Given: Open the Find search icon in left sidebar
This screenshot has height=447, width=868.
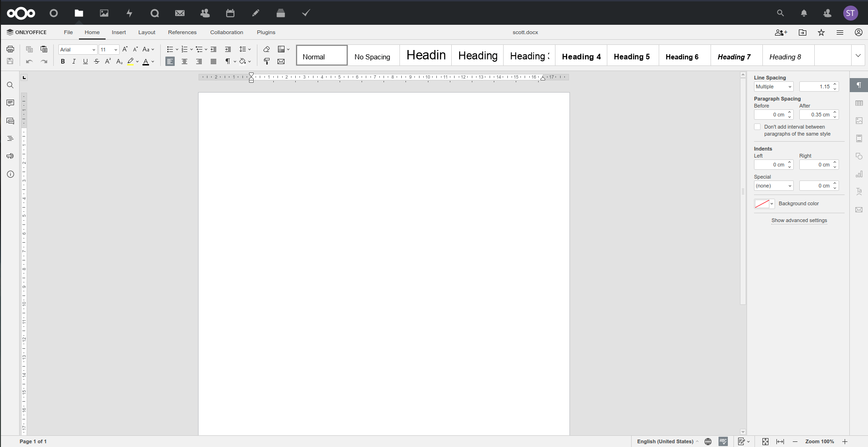Looking at the screenshot, I should click(10, 85).
